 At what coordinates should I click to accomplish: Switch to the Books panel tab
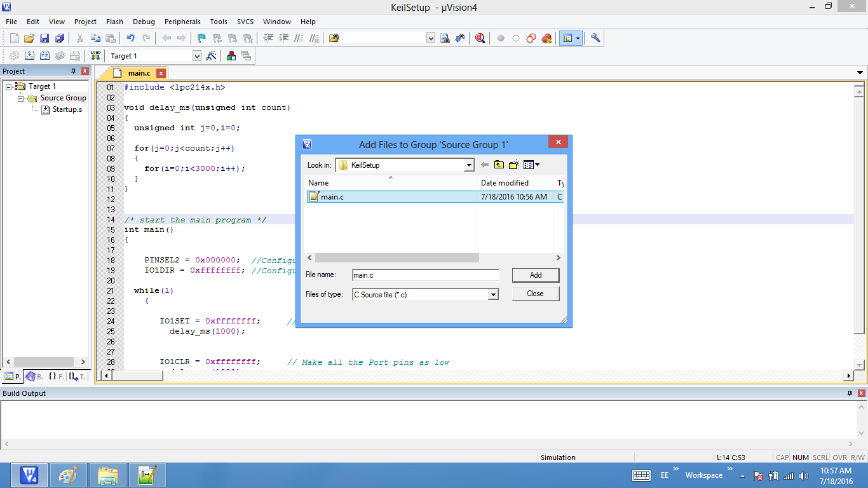[x=34, y=377]
